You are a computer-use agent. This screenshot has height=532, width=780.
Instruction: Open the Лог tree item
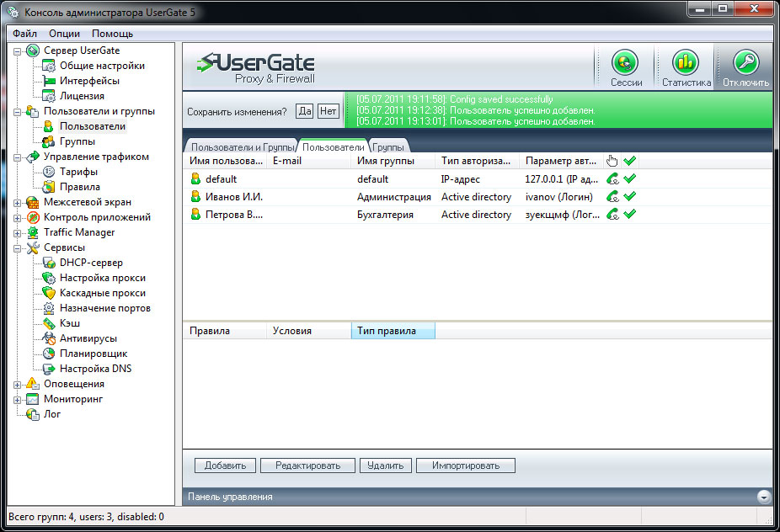tap(52, 414)
